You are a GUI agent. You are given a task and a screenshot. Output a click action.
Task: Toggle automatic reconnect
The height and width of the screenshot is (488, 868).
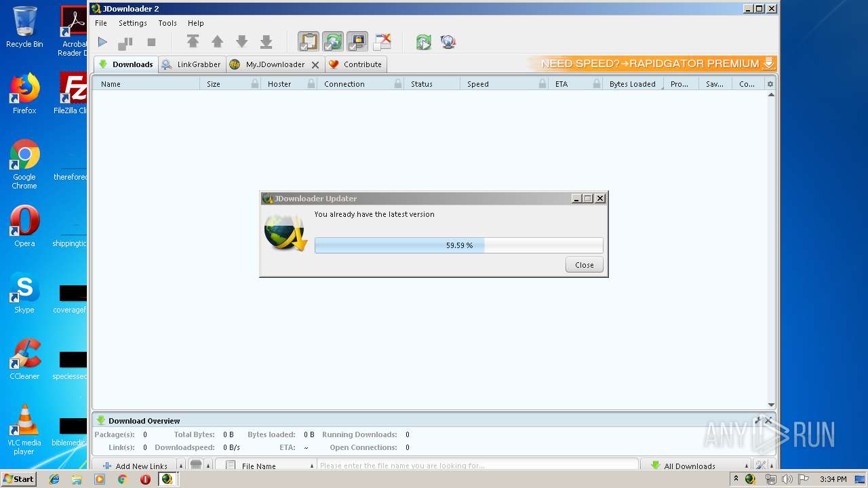[x=333, y=42]
